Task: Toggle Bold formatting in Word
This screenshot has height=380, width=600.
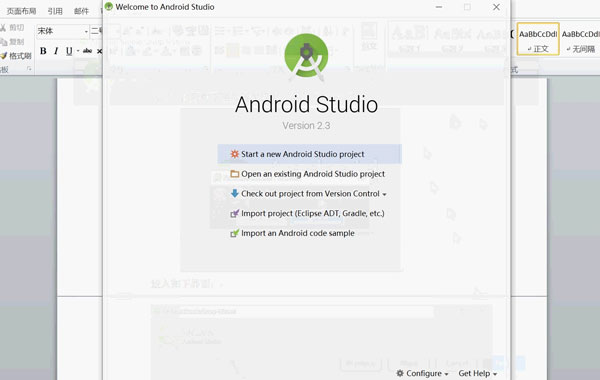Action: point(43,51)
